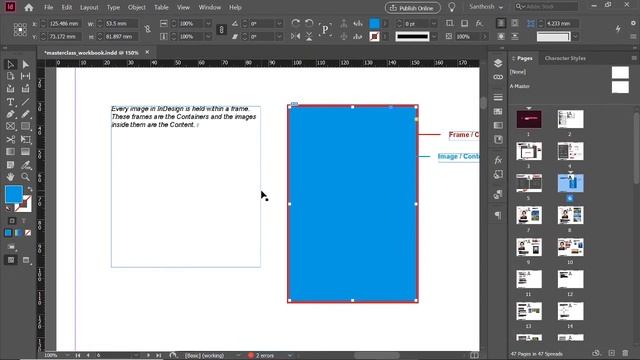Click the Publish Online button

(x=413, y=8)
